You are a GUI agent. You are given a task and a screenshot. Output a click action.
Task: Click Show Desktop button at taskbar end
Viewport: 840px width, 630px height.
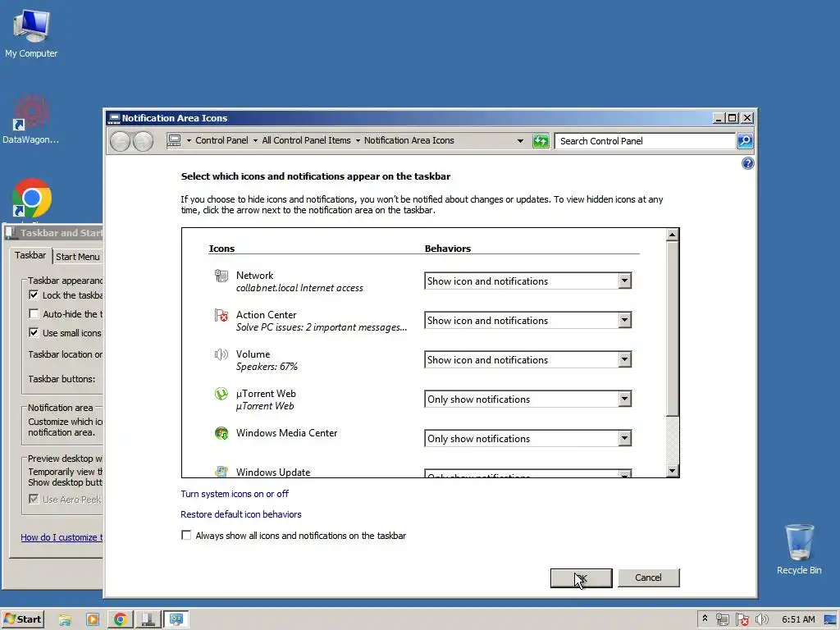coord(831,620)
